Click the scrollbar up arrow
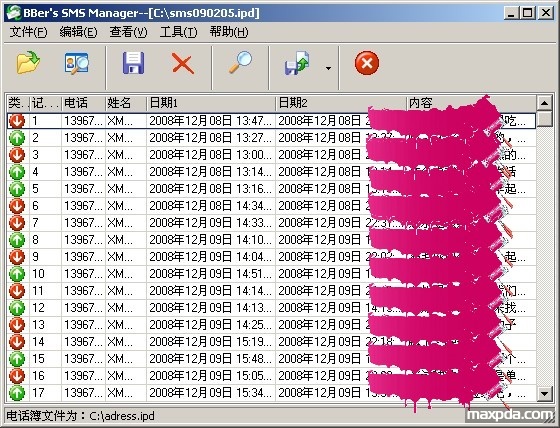 tap(544, 104)
